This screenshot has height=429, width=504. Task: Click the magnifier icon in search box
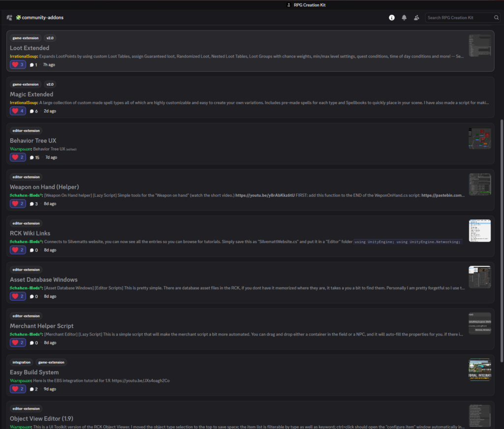496,18
